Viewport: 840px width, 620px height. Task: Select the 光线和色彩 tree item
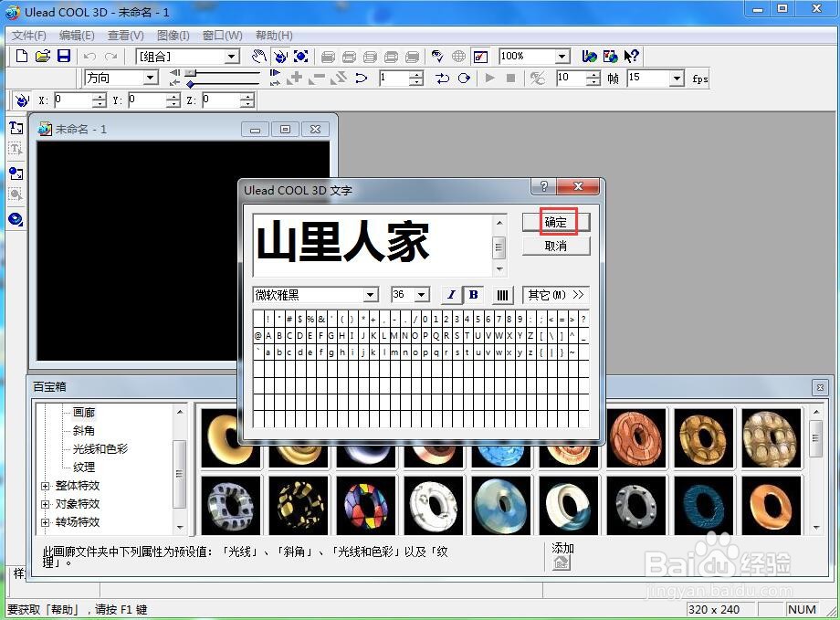(100, 448)
